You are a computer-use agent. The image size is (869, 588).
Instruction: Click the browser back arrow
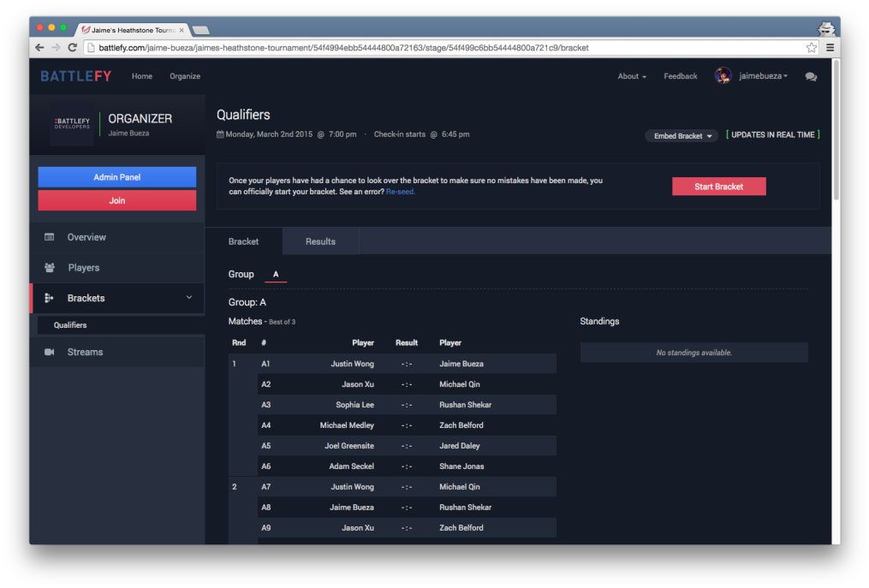point(39,48)
